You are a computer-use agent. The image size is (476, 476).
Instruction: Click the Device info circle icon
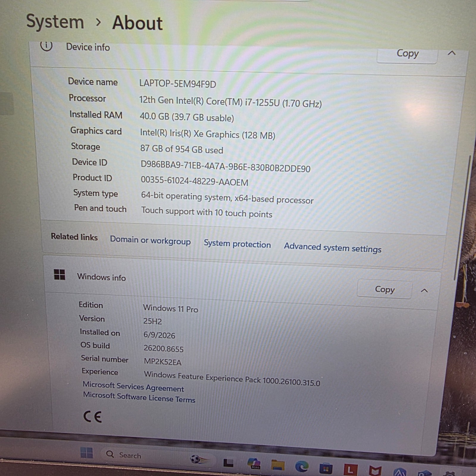tap(46, 46)
